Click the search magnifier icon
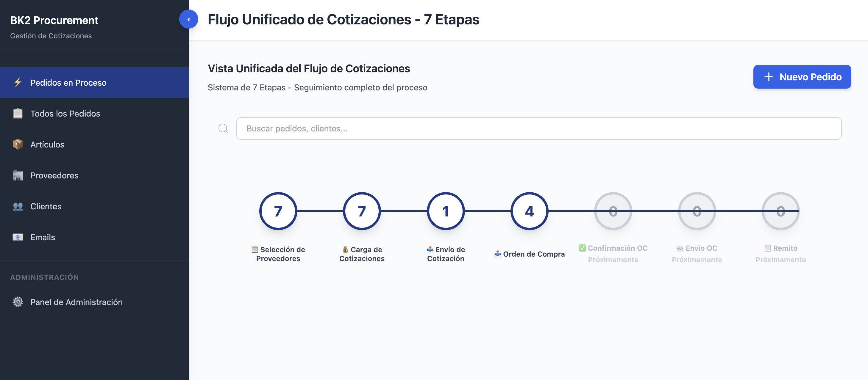This screenshot has width=868, height=380. (224, 128)
